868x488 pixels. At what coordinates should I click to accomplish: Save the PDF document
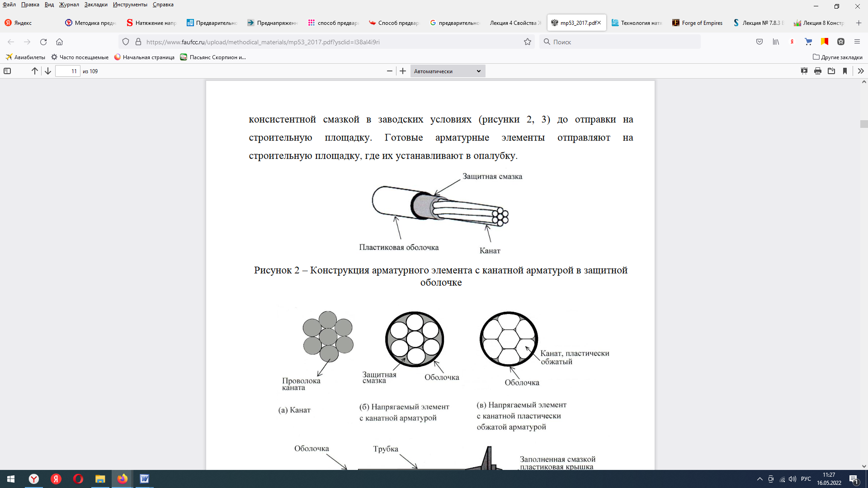pyautogui.click(x=831, y=71)
